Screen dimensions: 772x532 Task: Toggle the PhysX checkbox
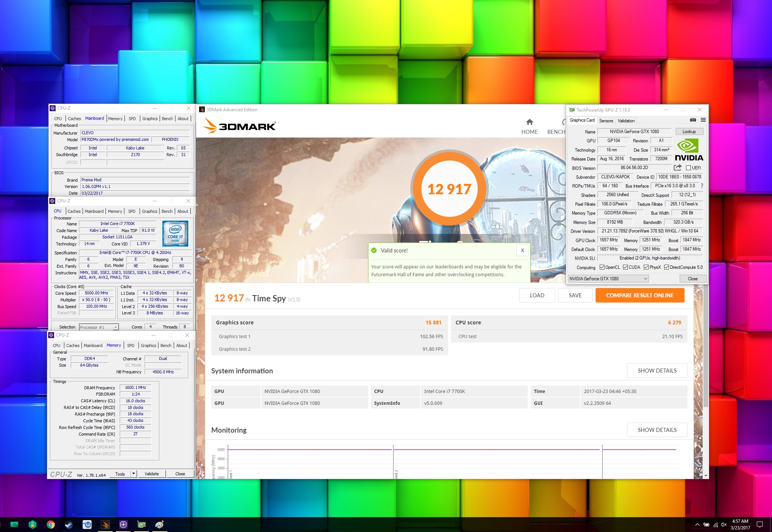(x=646, y=267)
